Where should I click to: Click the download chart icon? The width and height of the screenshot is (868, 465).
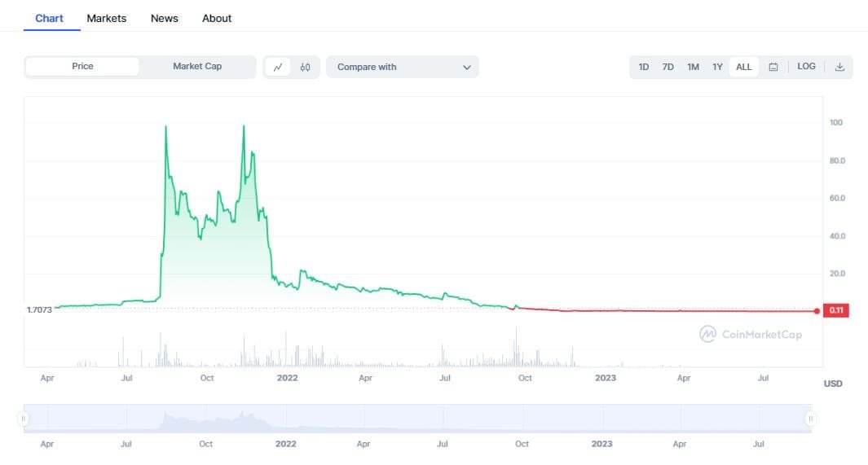839,67
